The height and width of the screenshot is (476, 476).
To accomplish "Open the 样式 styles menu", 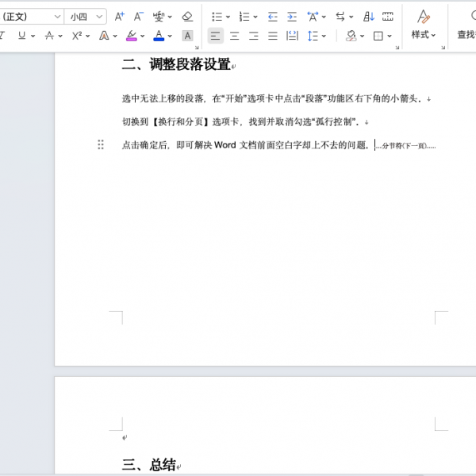I will click(x=423, y=35).
